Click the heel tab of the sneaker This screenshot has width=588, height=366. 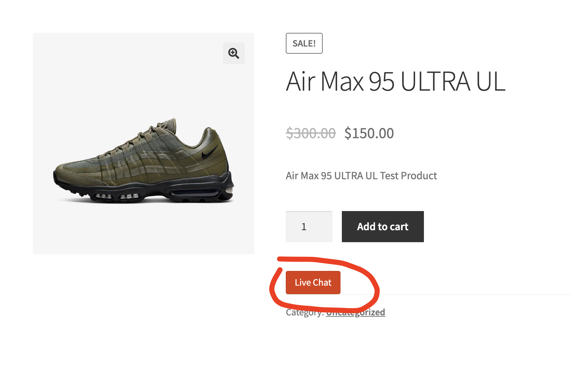(209, 132)
